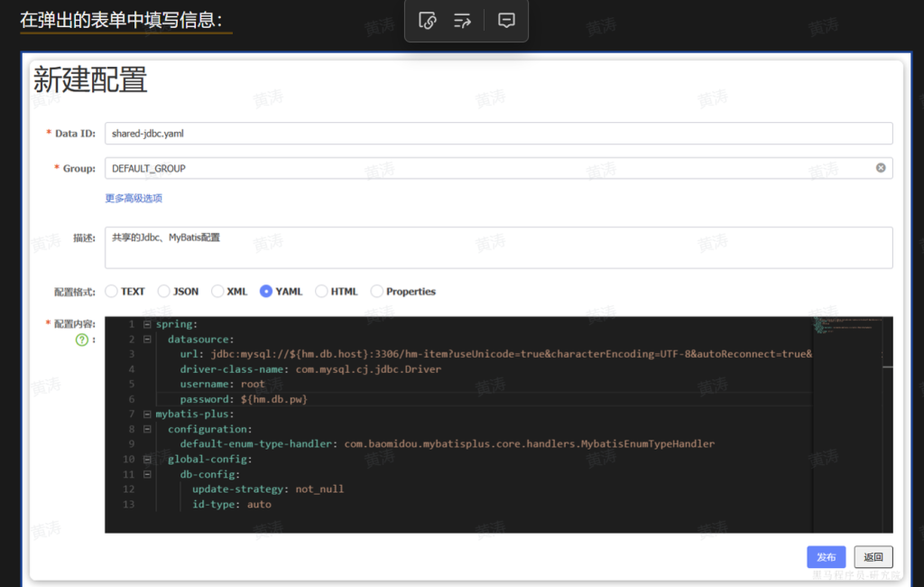Choose Properties as the config format
Image resolution: width=924 pixels, height=587 pixels.
(377, 292)
